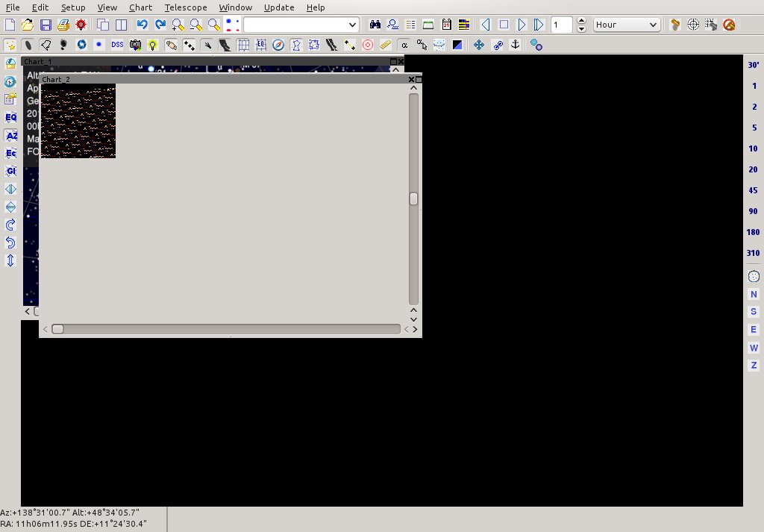
Task: Rotate chart clockwise
Action: point(10,225)
